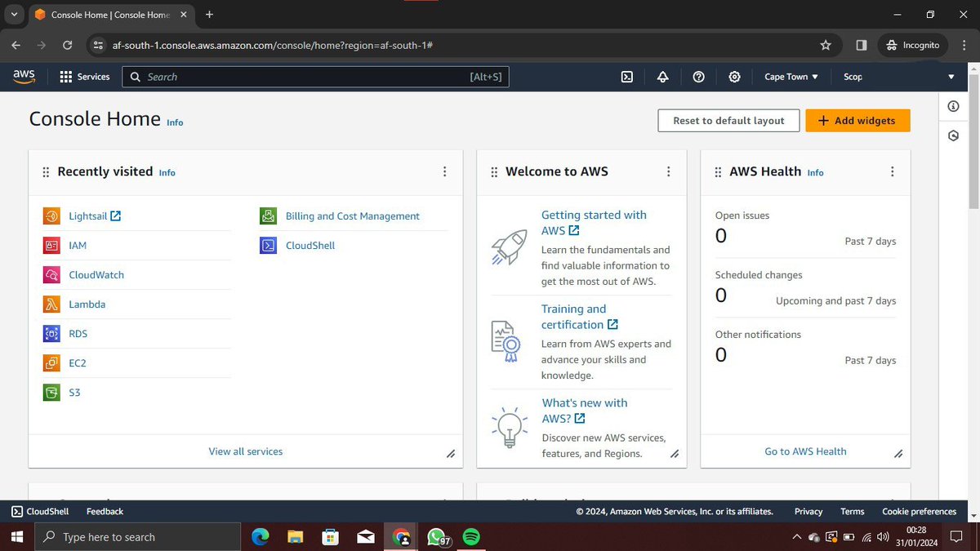
Task: Click the browser address bar URL
Action: click(272, 45)
